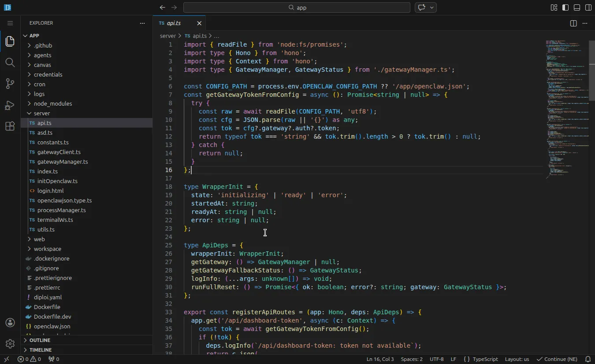Open the application hamburger menu

click(10, 23)
